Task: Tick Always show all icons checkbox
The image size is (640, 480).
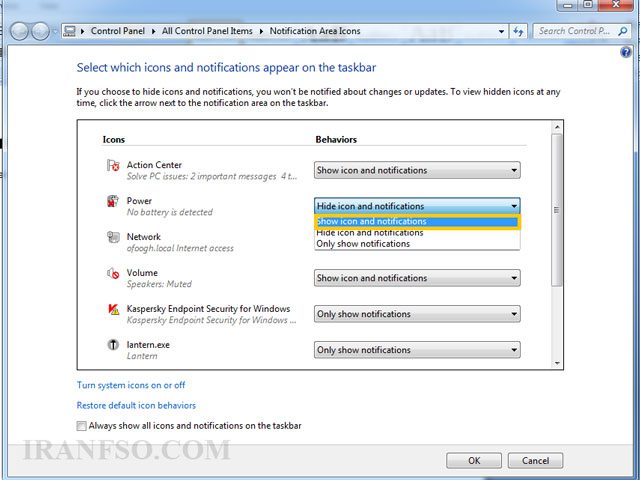Action: tap(81, 426)
